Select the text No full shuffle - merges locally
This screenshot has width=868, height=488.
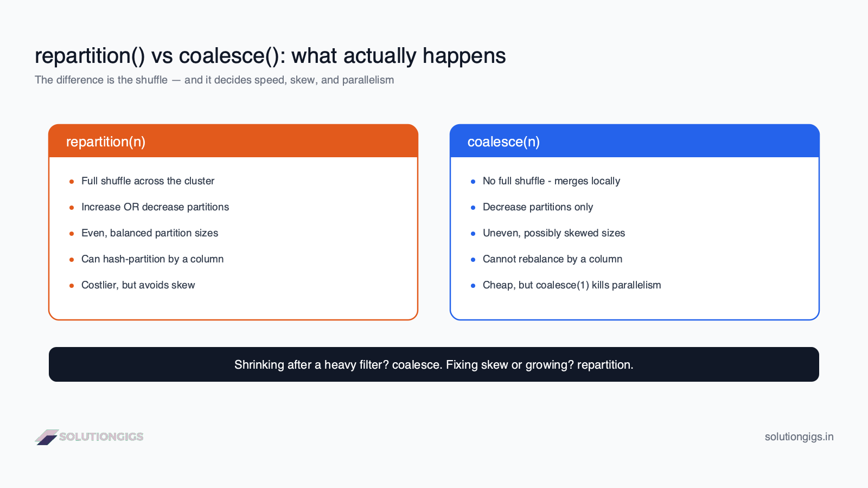pos(551,181)
